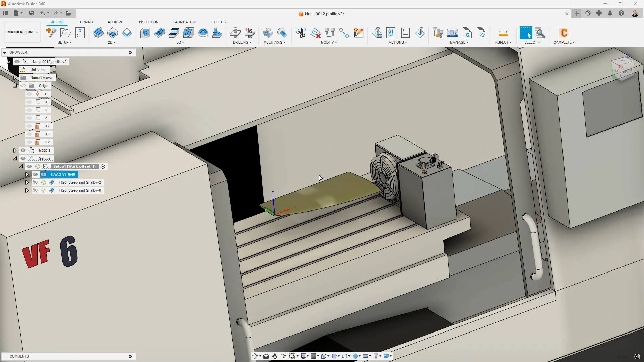Hide the Origin folder visibility
This screenshot has height=362, width=644.
tap(23, 85)
